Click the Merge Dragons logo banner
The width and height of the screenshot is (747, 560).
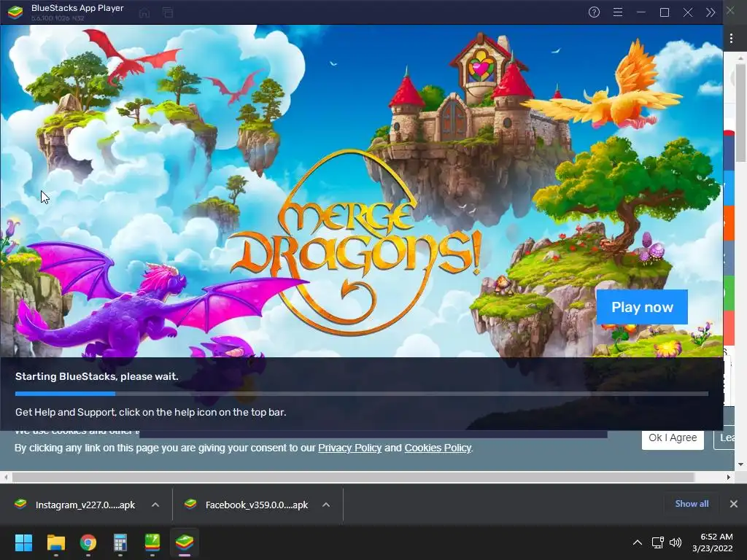pos(355,243)
